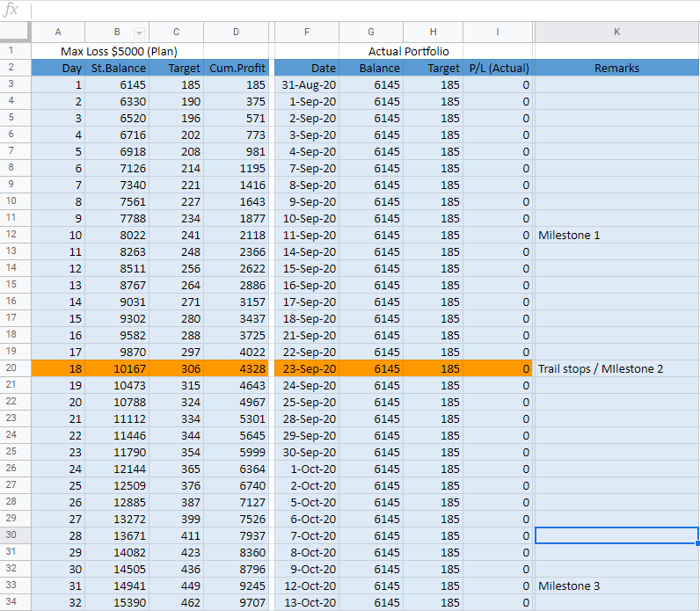Click Cum.Profit value 4328
This screenshot has width=700, height=611.
(237, 368)
